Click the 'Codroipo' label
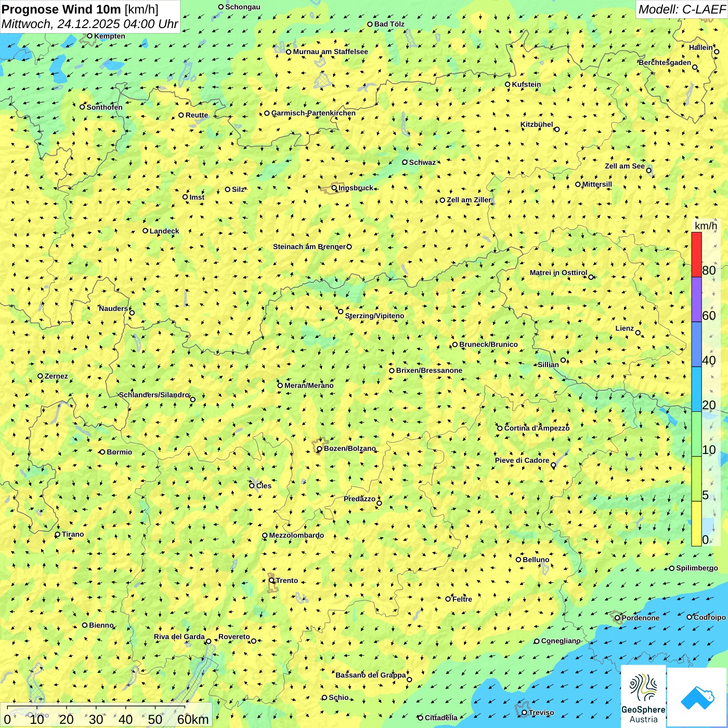This screenshot has height=728, width=728. pos(710,617)
